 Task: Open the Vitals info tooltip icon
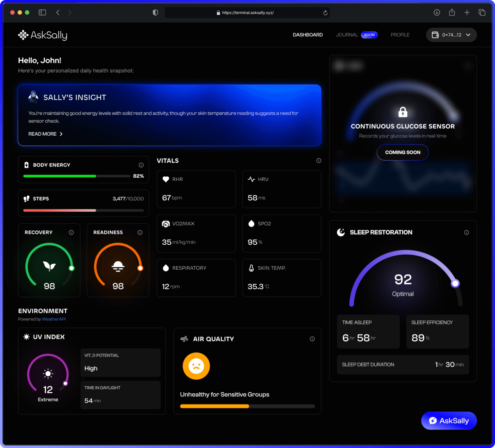point(319,161)
